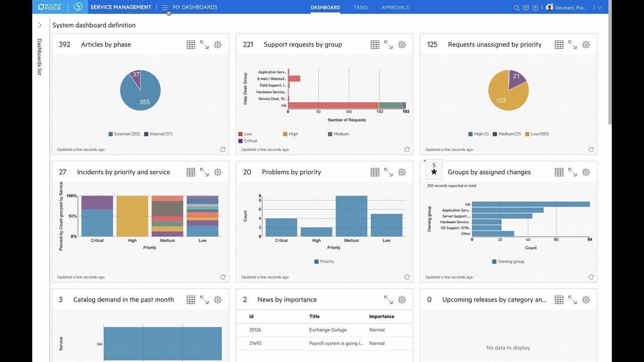
Task: Refresh Support requests by group data
Action: point(407,149)
